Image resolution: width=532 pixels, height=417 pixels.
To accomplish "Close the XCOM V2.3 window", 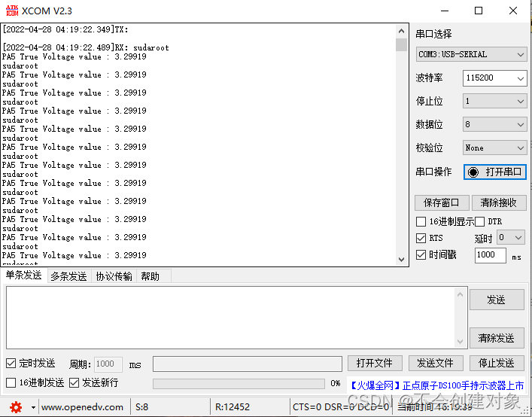I will click(x=513, y=11).
